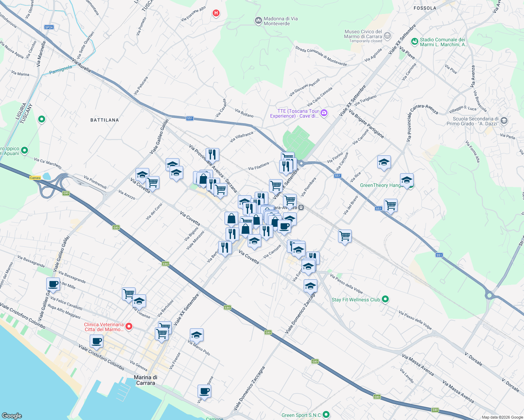Click the Carrara-Avenza train station icon
The height and width of the screenshot is (420, 524).
tap(301, 207)
